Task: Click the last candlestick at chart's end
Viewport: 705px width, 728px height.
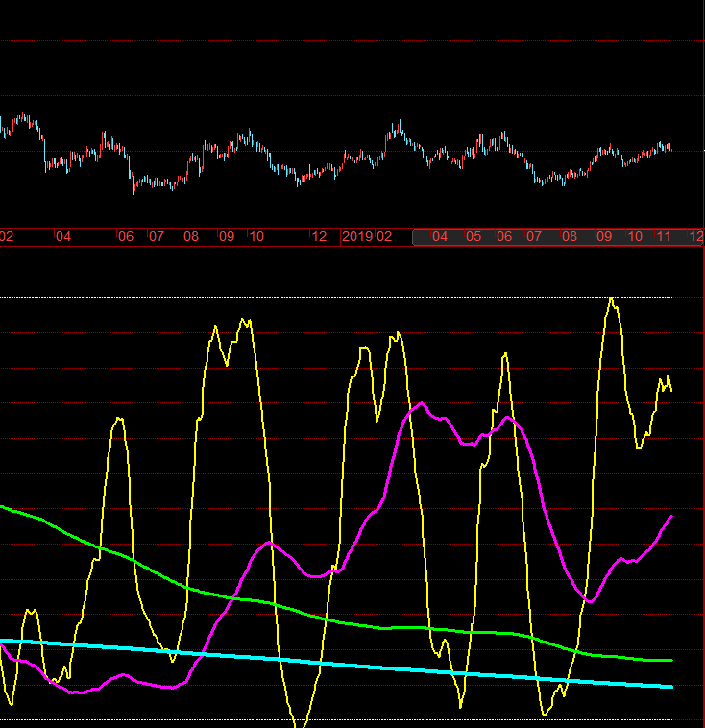Action: click(671, 148)
